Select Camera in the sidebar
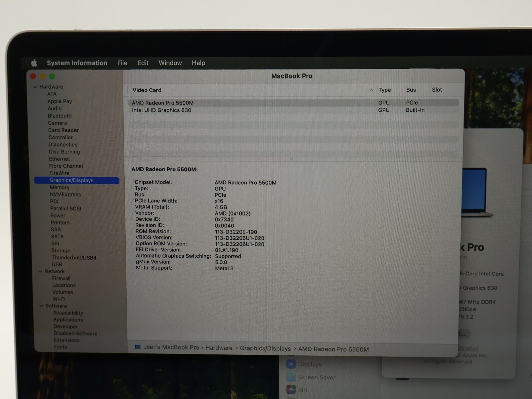Viewport: 532px width, 399px height. pyautogui.click(x=57, y=123)
